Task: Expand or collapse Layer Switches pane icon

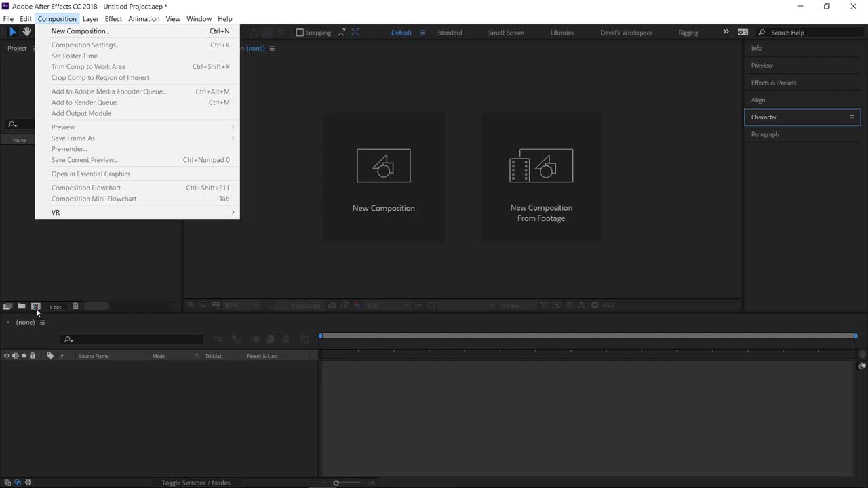Action: [7, 483]
